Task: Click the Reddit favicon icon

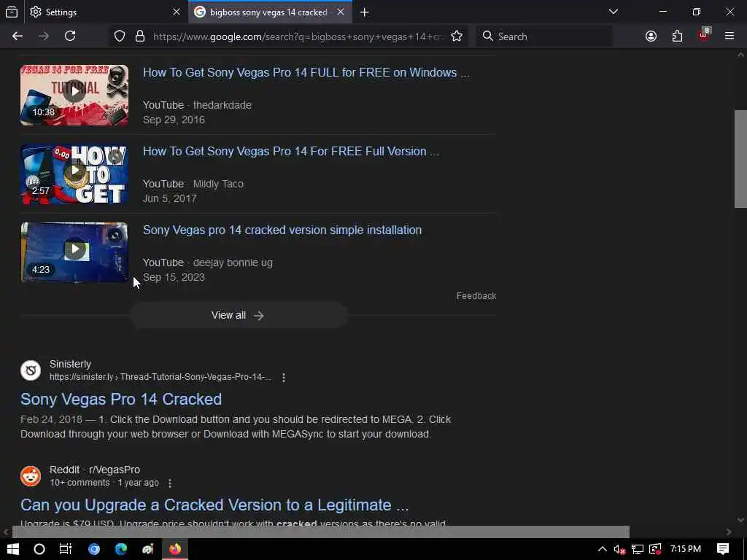Action: pyautogui.click(x=31, y=475)
